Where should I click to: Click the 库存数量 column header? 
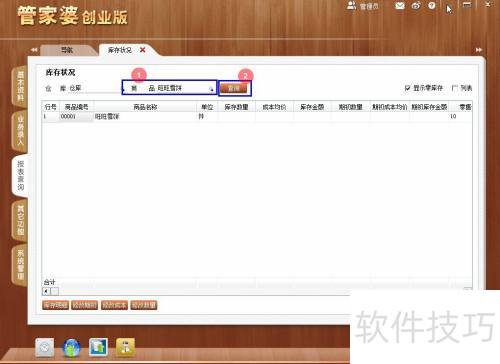pyautogui.click(x=236, y=107)
